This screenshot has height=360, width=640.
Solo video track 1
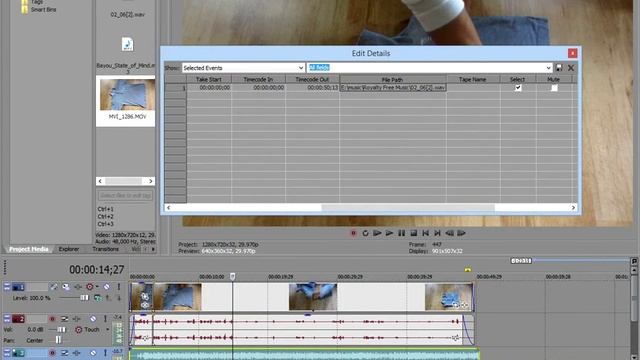coord(119,287)
